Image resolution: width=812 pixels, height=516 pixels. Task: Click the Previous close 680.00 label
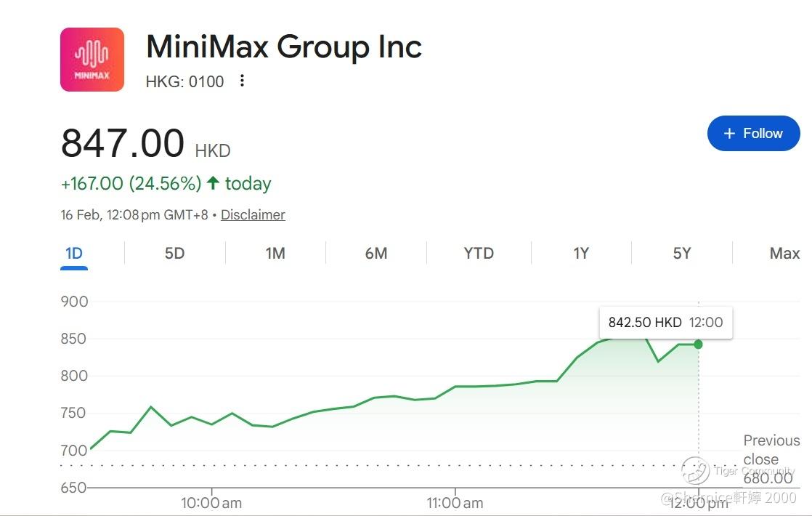[x=771, y=459]
